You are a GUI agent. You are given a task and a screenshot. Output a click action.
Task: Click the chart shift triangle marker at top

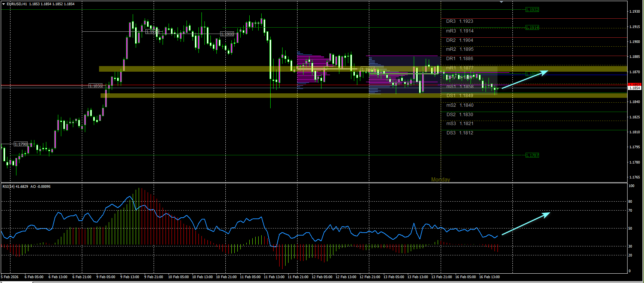[x=502, y=2]
